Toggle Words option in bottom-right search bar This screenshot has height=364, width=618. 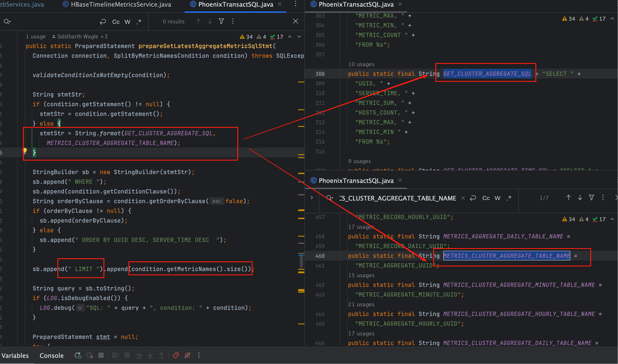click(x=497, y=198)
